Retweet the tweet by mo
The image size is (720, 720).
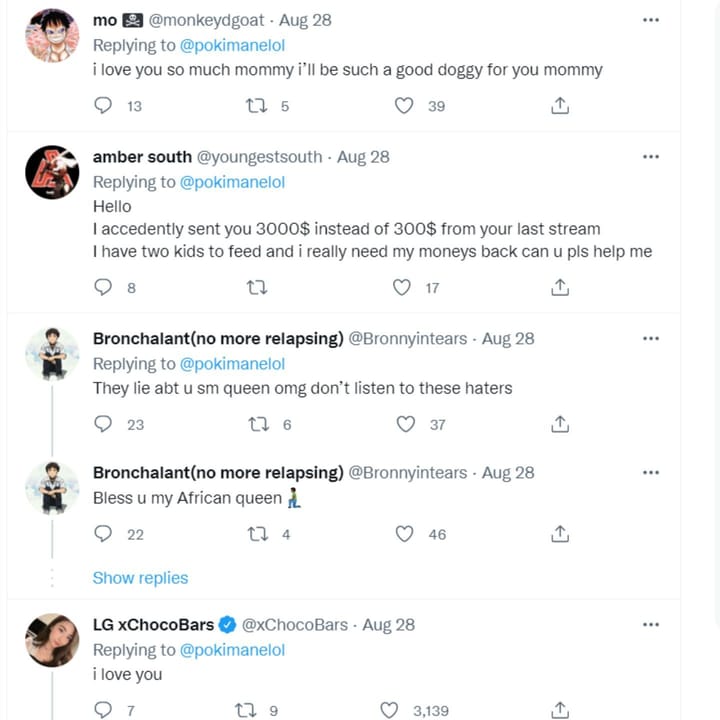coord(257,106)
